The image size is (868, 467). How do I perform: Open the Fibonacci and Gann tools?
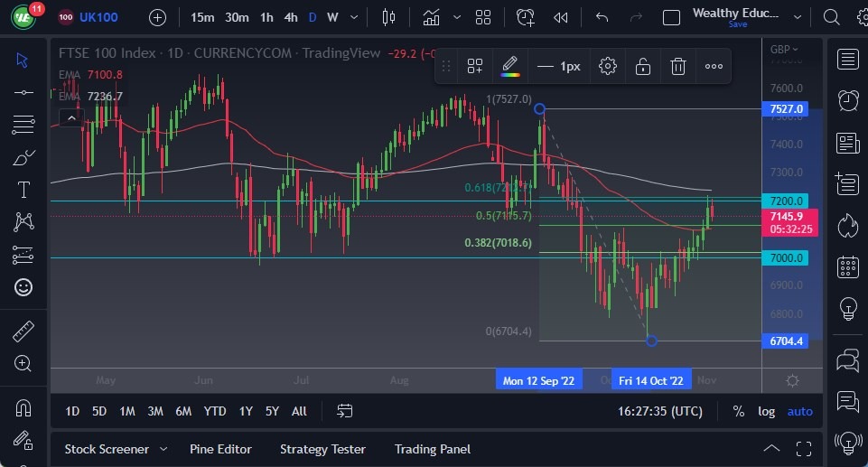[23, 125]
